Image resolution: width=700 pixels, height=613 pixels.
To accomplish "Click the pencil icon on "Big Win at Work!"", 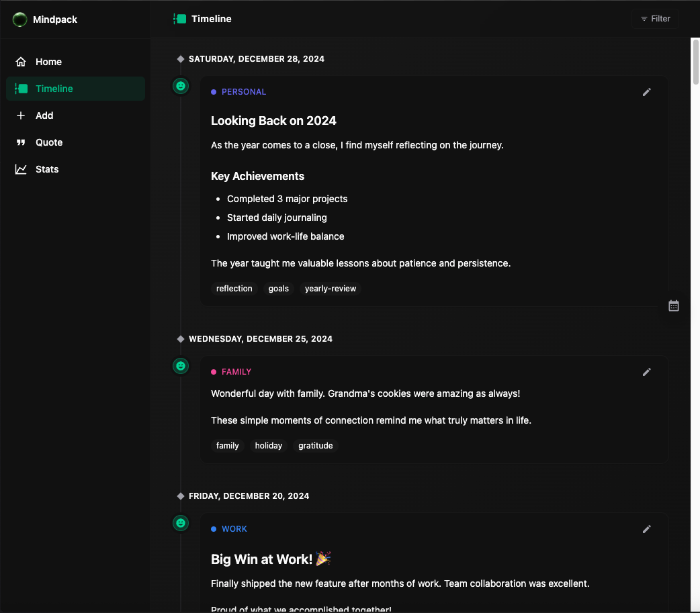I will (x=646, y=529).
